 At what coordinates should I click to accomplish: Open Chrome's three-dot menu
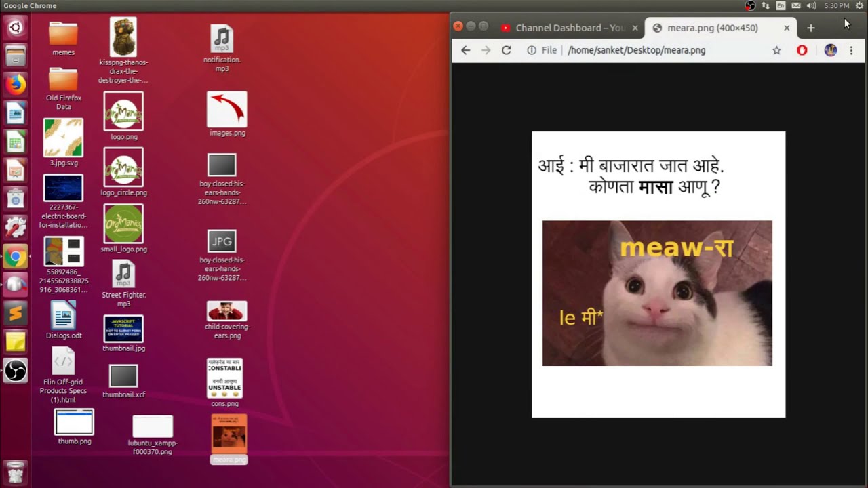click(851, 50)
